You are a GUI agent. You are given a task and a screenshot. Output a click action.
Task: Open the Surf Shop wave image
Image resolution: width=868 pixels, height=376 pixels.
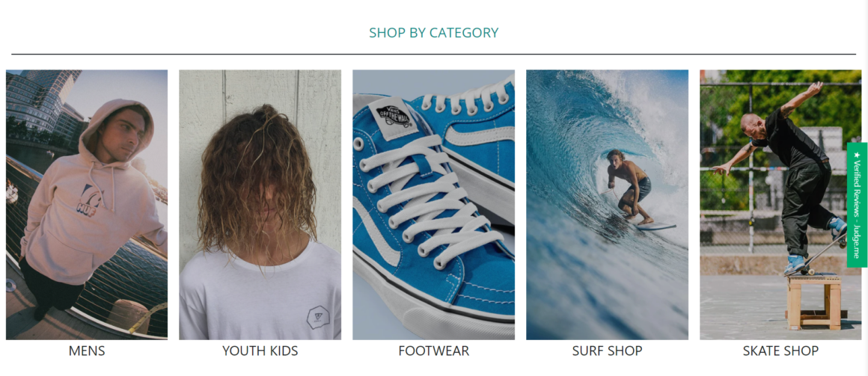(608, 205)
